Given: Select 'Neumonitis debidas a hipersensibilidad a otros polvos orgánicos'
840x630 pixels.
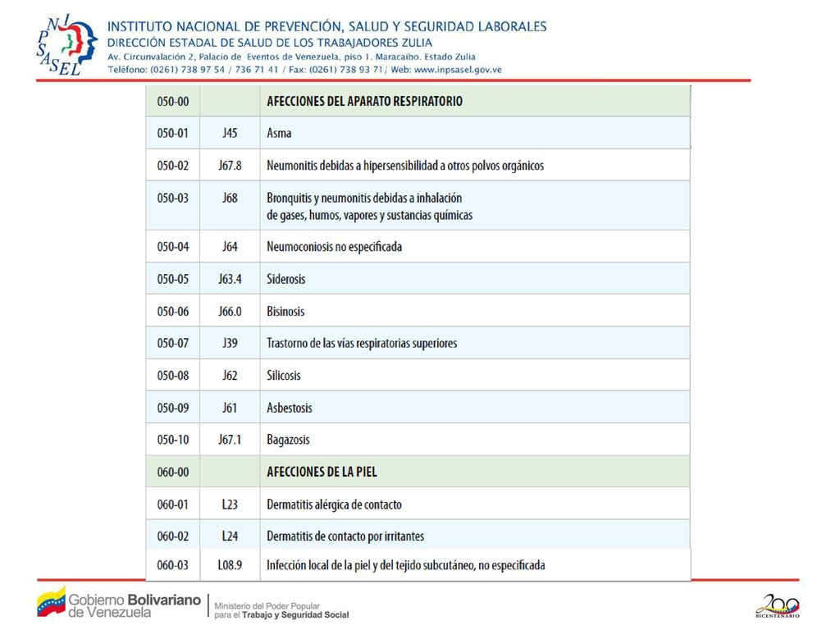Looking at the screenshot, I should [405, 166].
